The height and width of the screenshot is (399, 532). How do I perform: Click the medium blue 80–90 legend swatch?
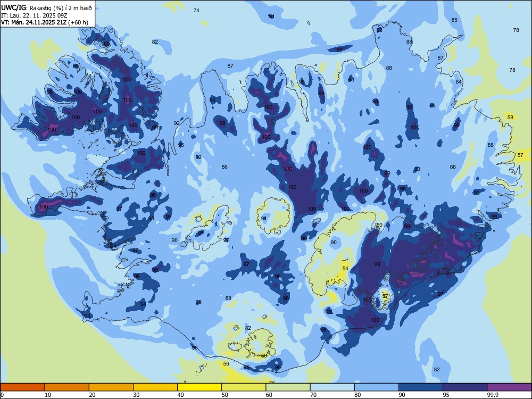[377, 387]
